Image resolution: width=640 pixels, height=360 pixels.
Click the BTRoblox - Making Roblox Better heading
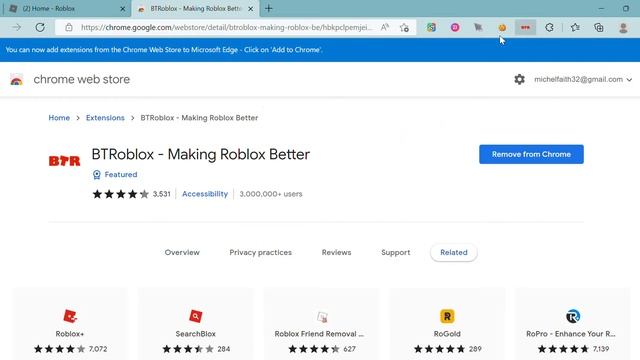(x=201, y=154)
